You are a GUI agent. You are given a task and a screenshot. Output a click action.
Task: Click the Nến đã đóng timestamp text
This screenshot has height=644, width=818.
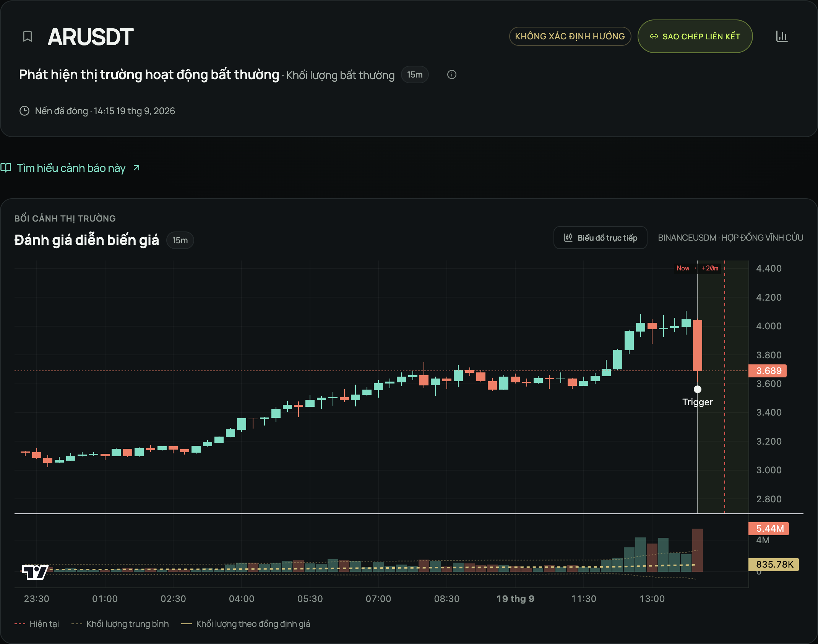coord(105,111)
